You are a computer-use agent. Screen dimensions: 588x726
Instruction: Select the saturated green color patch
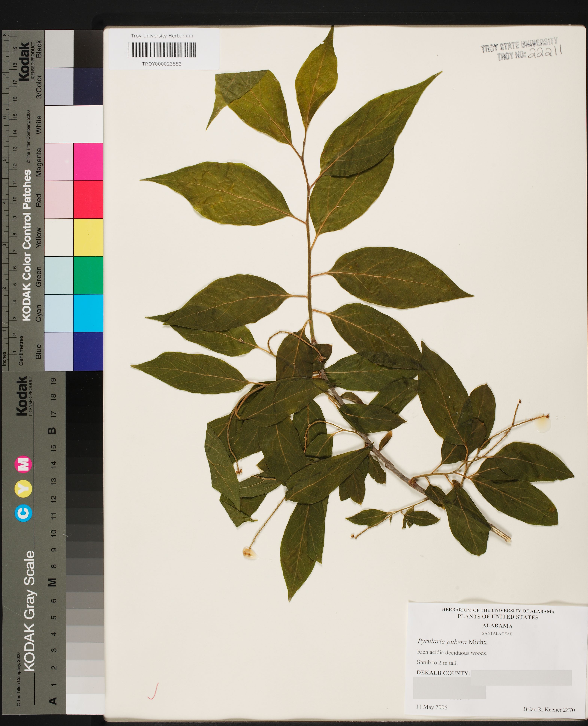pos(88,275)
